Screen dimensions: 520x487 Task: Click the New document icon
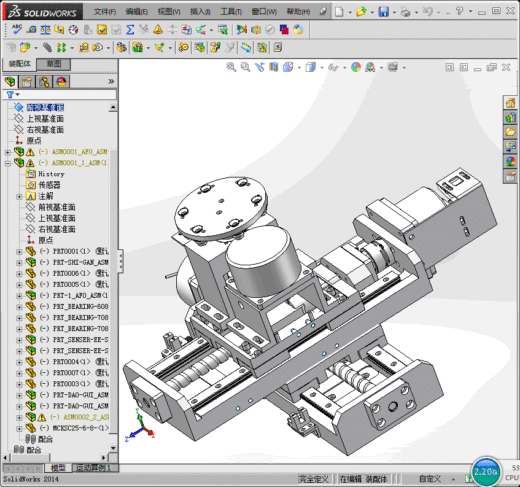click(339, 12)
